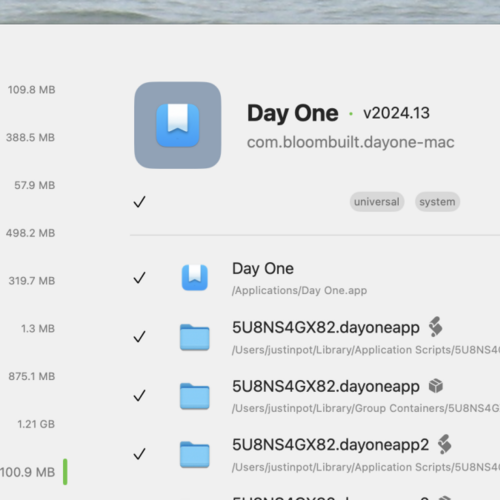500x500 pixels.
Task: Select the 109.8 MB app in sidebar
Action: [31, 90]
